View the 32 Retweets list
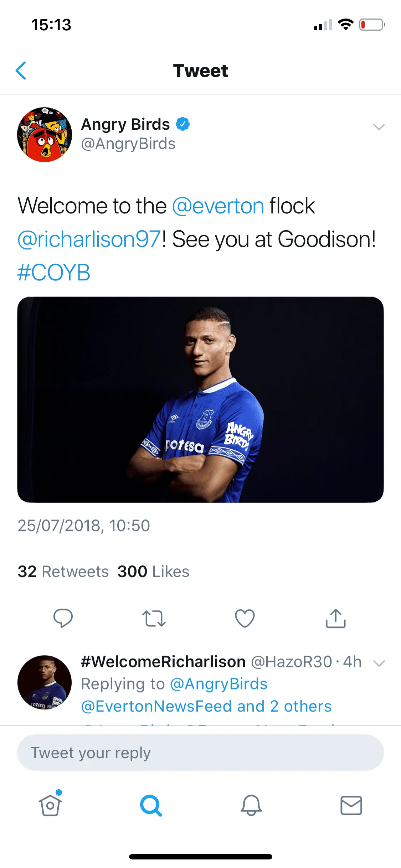The width and height of the screenshot is (401, 868). (63, 572)
